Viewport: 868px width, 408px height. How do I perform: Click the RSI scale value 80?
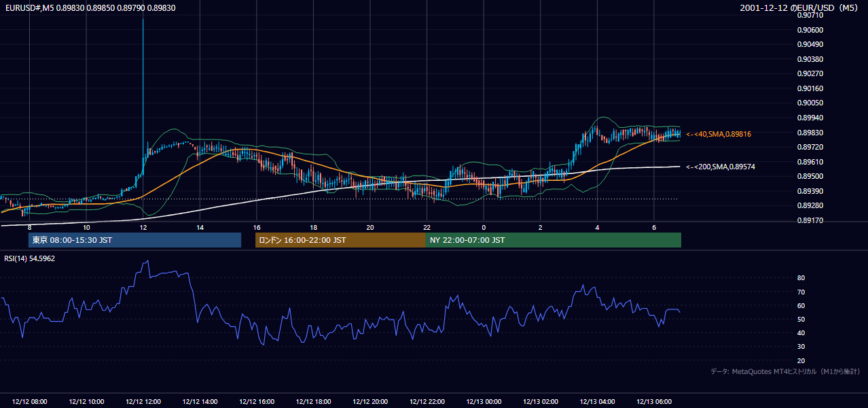click(x=801, y=278)
